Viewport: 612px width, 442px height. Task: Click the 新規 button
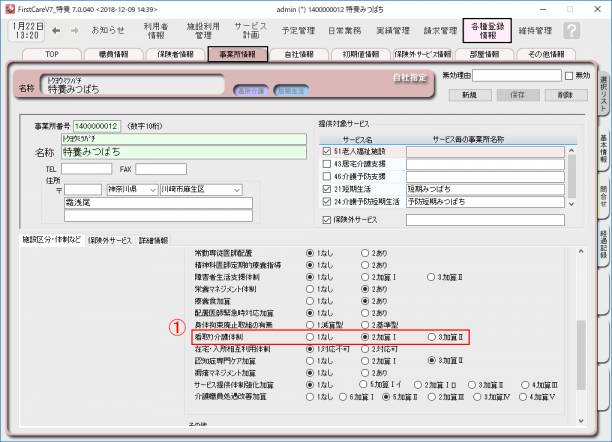[x=470, y=94]
